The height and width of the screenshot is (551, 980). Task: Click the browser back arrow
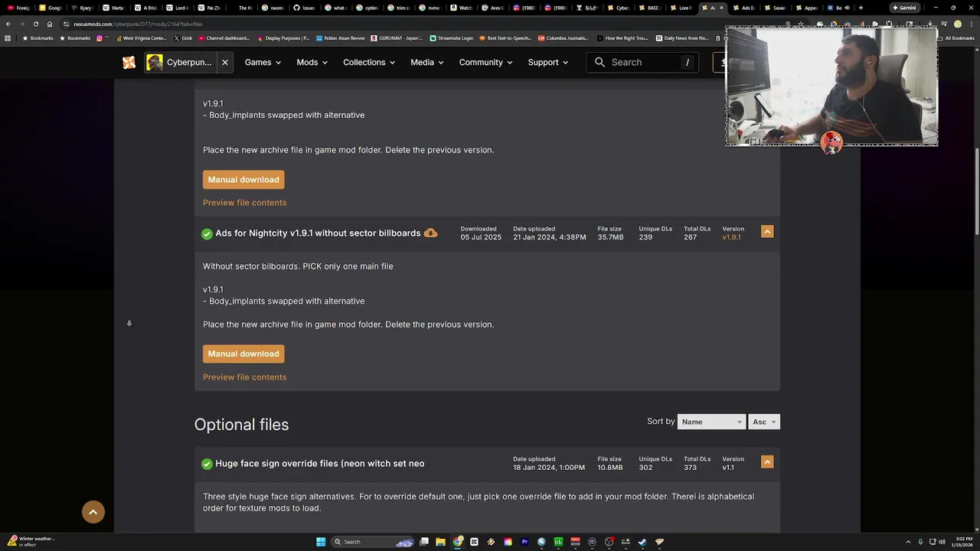click(8, 24)
